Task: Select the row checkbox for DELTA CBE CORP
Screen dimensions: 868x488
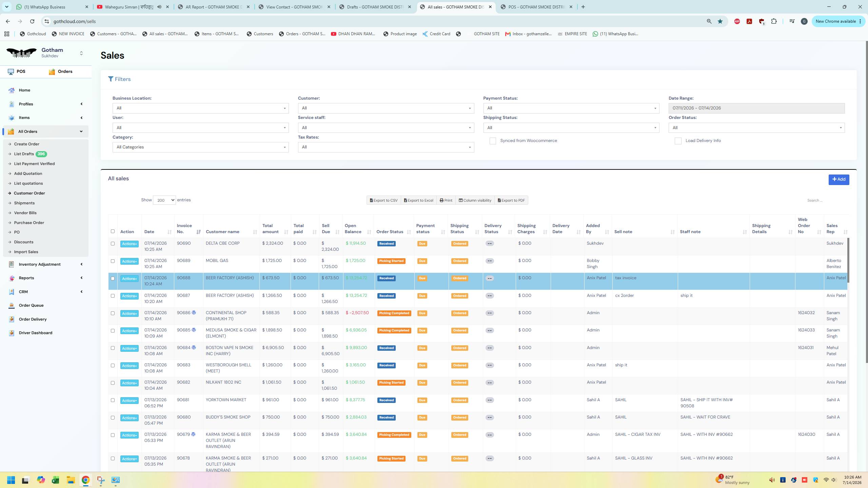Action: pyautogui.click(x=113, y=244)
